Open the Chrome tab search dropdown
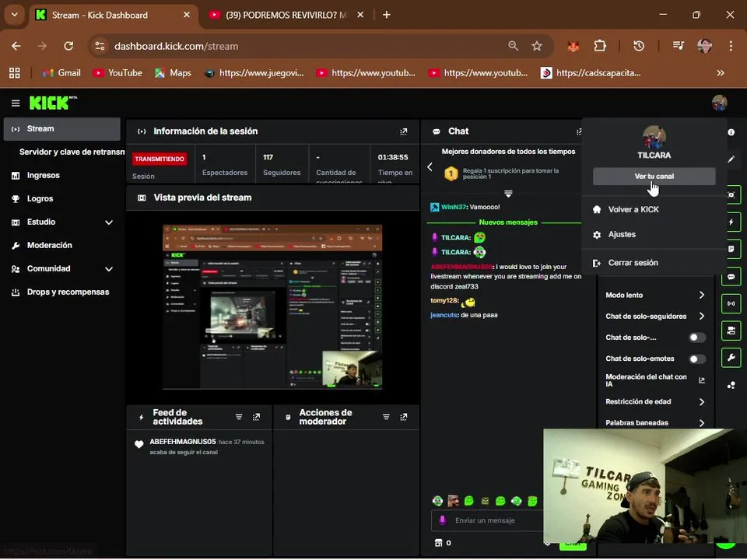The height and width of the screenshot is (560, 747). (14, 15)
